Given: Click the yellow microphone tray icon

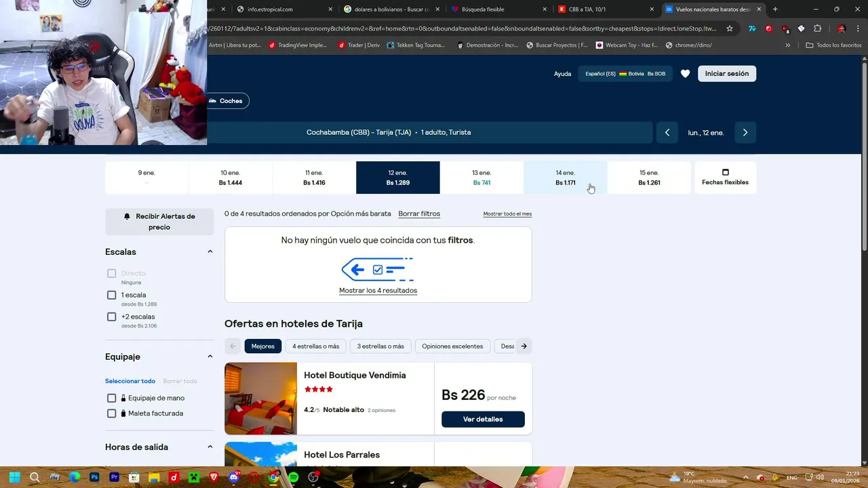Looking at the screenshot, I should coord(775,477).
